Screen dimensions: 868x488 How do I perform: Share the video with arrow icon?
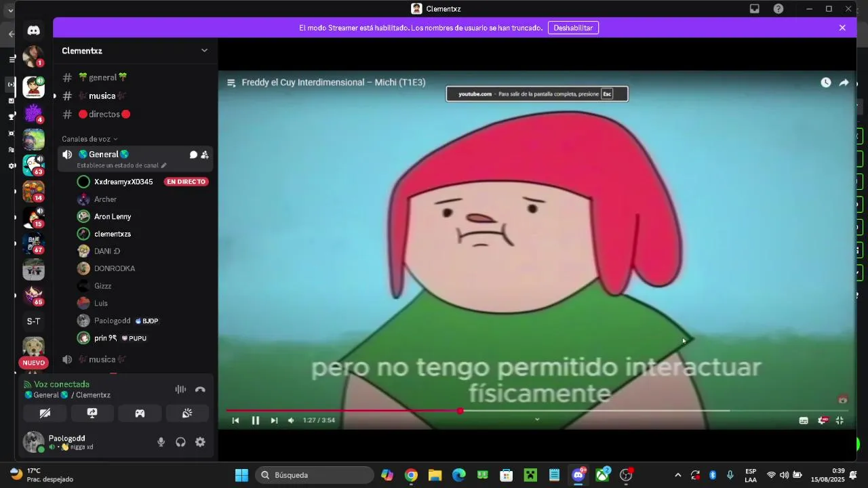click(x=844, y=82)
